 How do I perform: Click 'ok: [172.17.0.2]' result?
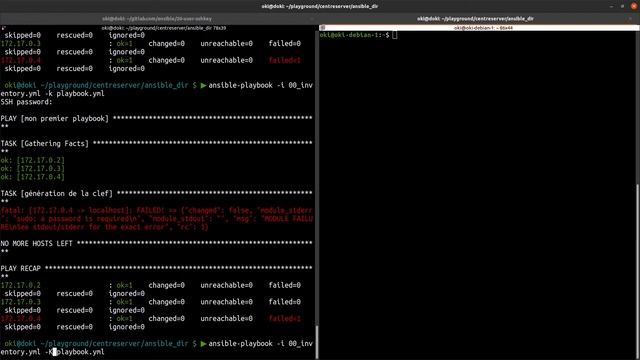33,160
